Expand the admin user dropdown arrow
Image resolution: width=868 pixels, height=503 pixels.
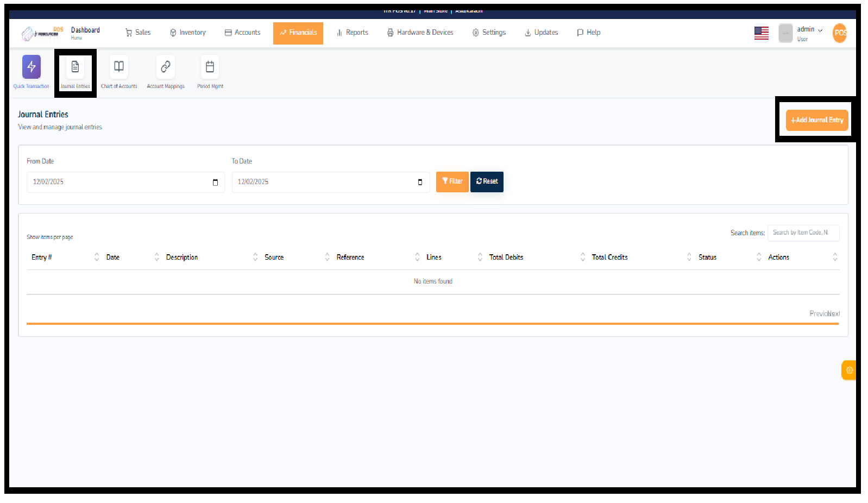click(820, 30)
